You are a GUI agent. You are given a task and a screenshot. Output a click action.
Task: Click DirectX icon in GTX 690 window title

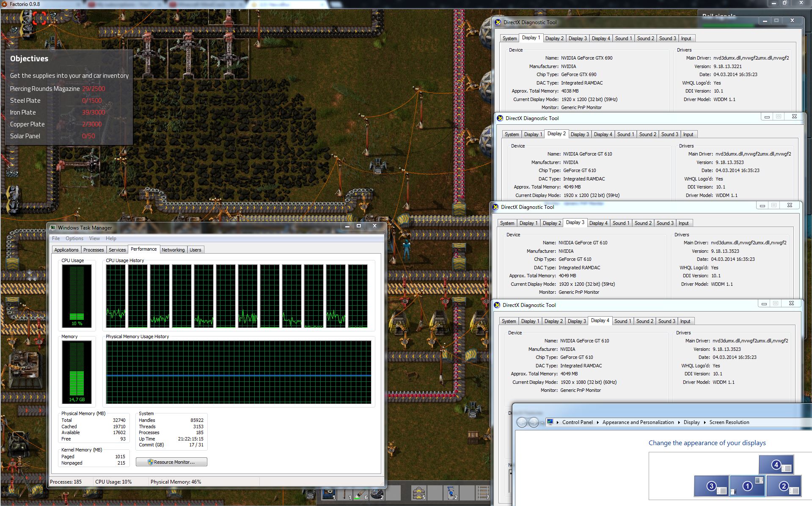click(498, 22)
